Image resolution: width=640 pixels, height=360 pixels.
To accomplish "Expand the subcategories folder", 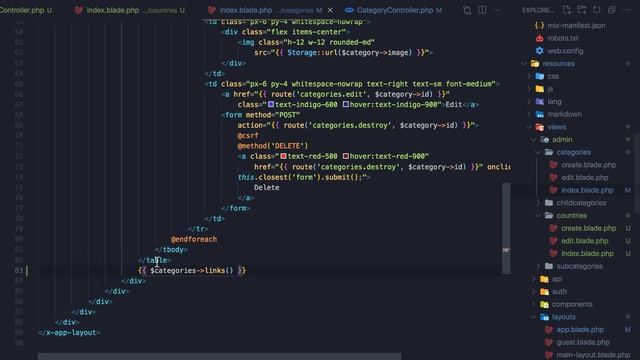I will pos(579,266).
